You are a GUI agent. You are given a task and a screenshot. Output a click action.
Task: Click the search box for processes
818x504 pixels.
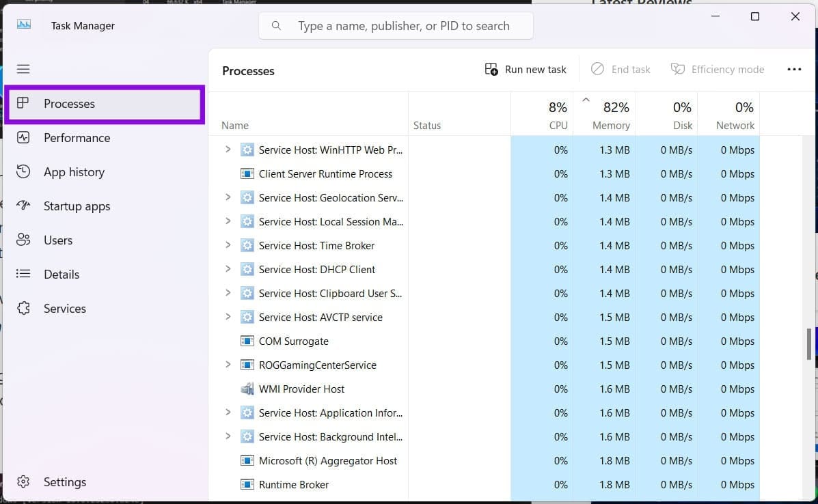[x=396, y=25]
